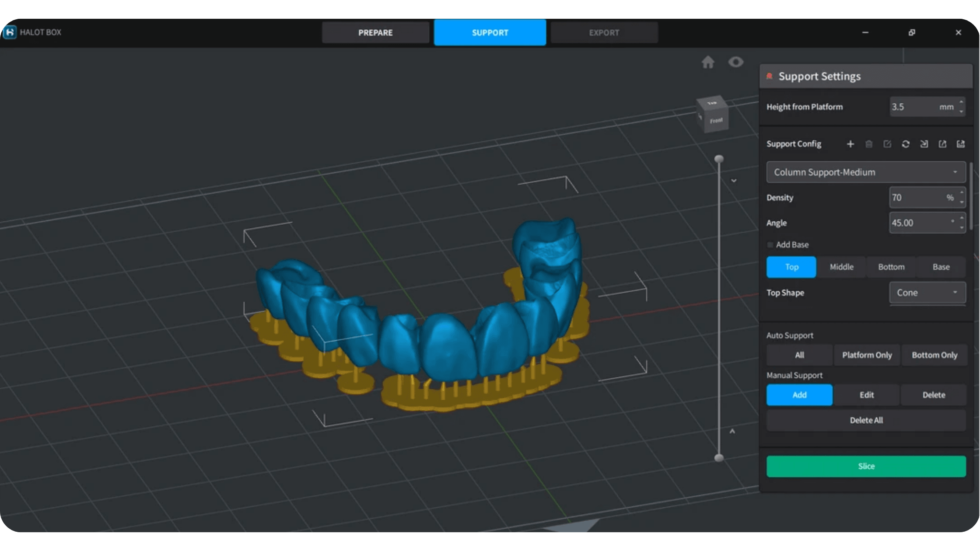This screenshot has width=980, height=551.
Task: Select the Top support section tab
Action: [x=791, y=267]
